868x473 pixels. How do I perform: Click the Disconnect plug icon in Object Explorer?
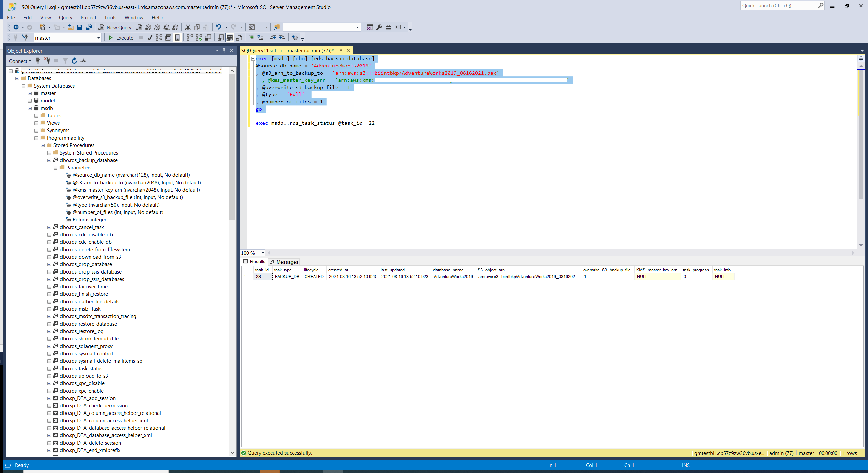47,61
